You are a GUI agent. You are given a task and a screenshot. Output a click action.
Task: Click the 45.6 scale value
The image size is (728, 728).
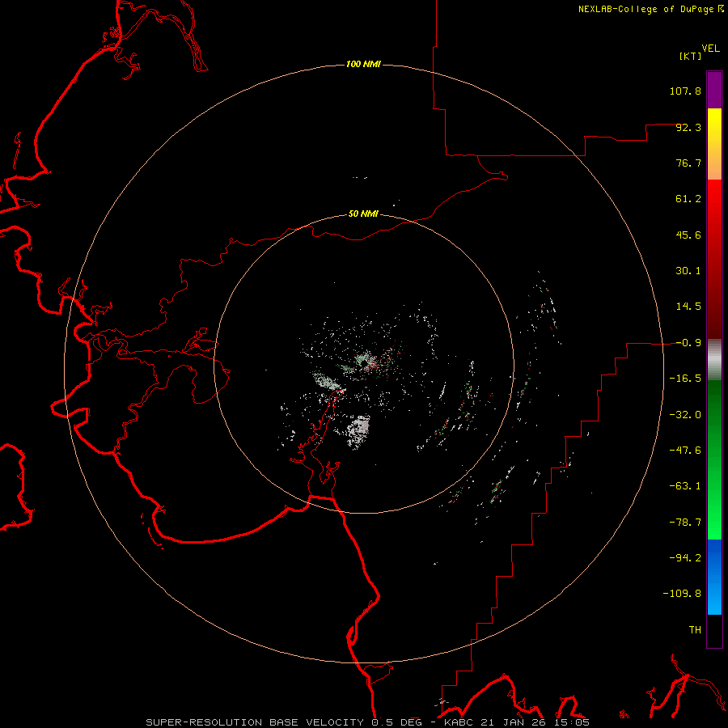pyautogui.click(x=688, y=235)
